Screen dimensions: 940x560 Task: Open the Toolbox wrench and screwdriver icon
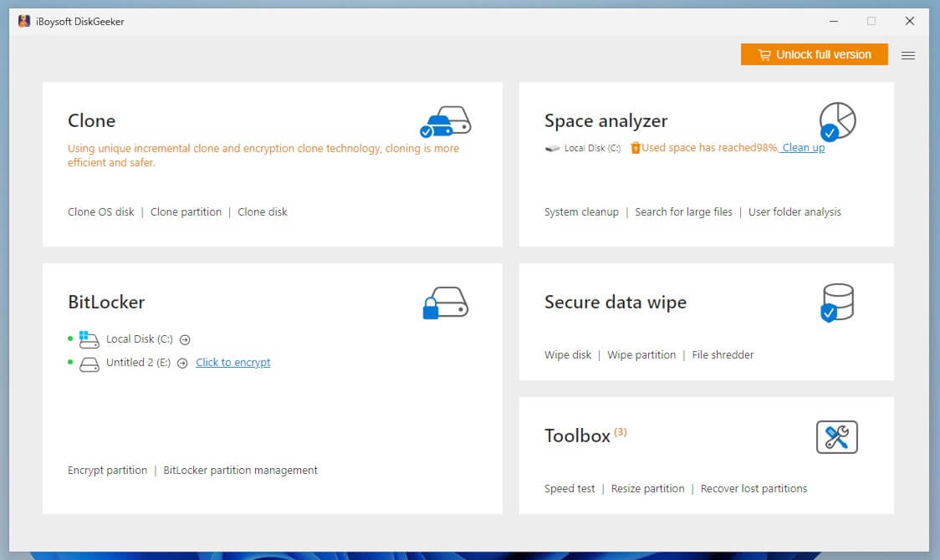click(x=837, y=437)
